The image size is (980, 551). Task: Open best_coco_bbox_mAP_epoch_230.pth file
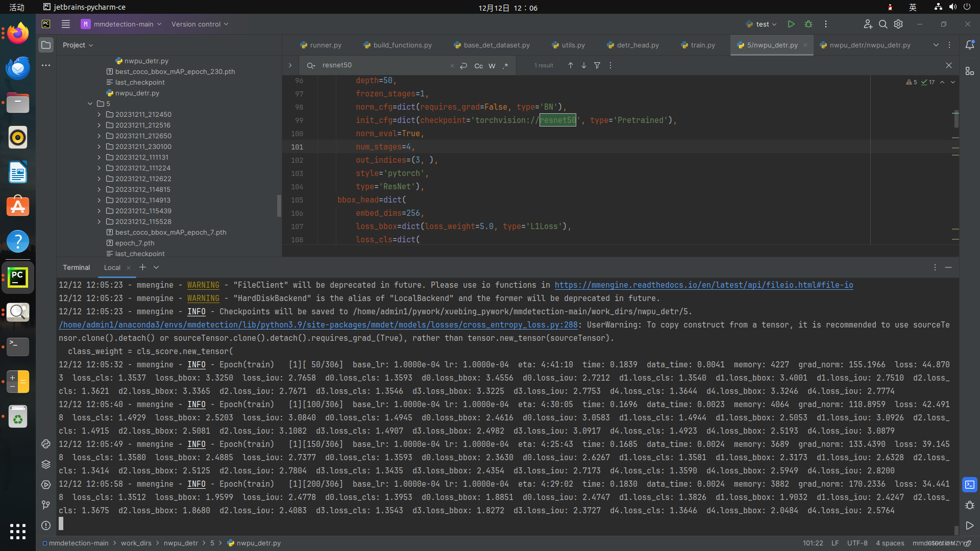pos(175,71)
